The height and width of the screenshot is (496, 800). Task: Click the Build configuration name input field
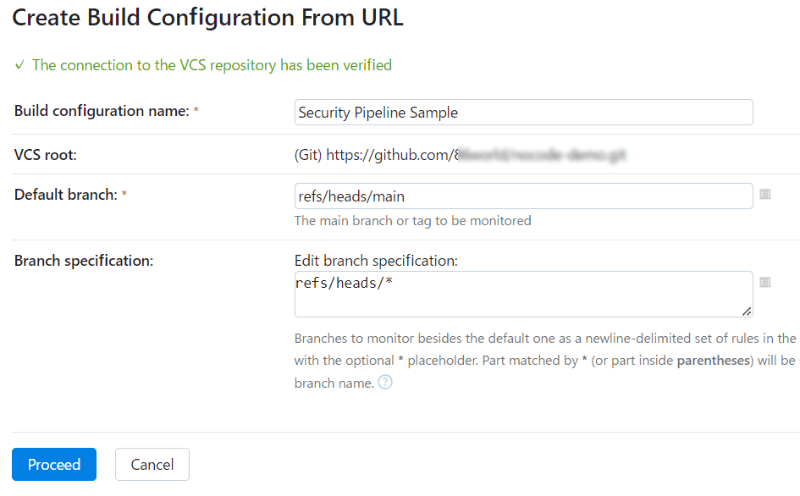point(523,112)
